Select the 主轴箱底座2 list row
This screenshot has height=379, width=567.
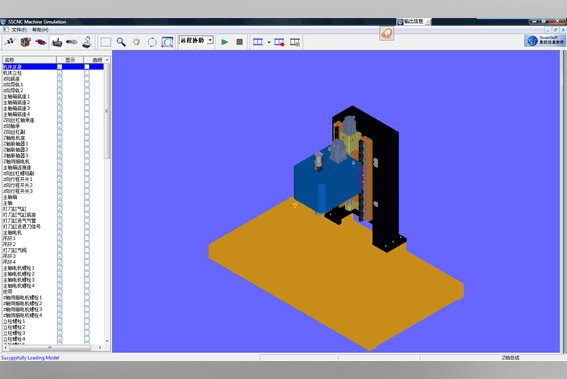coord(54,102)
